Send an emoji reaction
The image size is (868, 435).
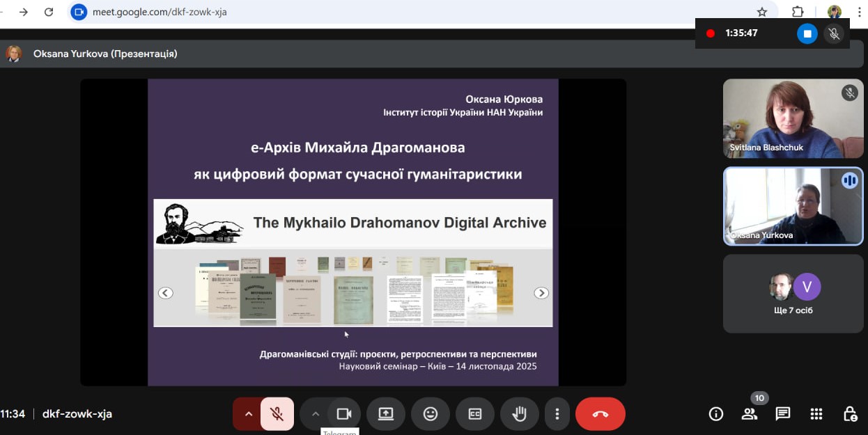431,414
